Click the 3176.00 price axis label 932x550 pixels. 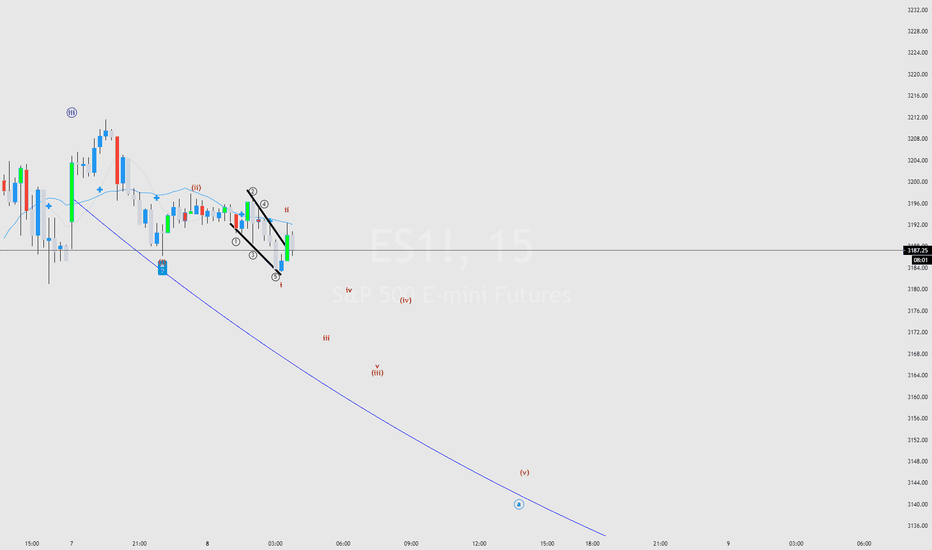coord(918,311)
